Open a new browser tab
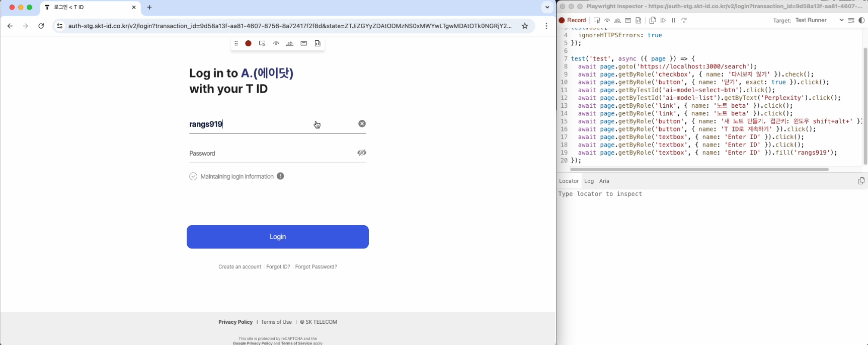The image size is (868, 345). [149, 8]
